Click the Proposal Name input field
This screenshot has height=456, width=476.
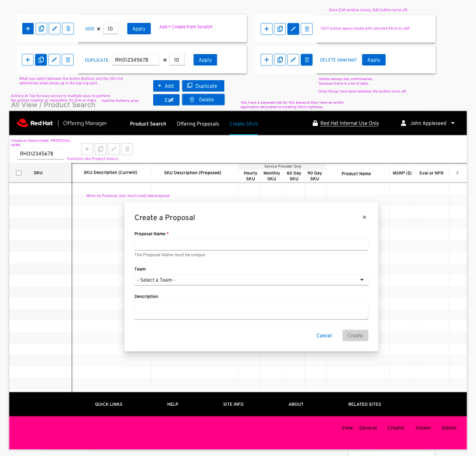click(251, 245)
